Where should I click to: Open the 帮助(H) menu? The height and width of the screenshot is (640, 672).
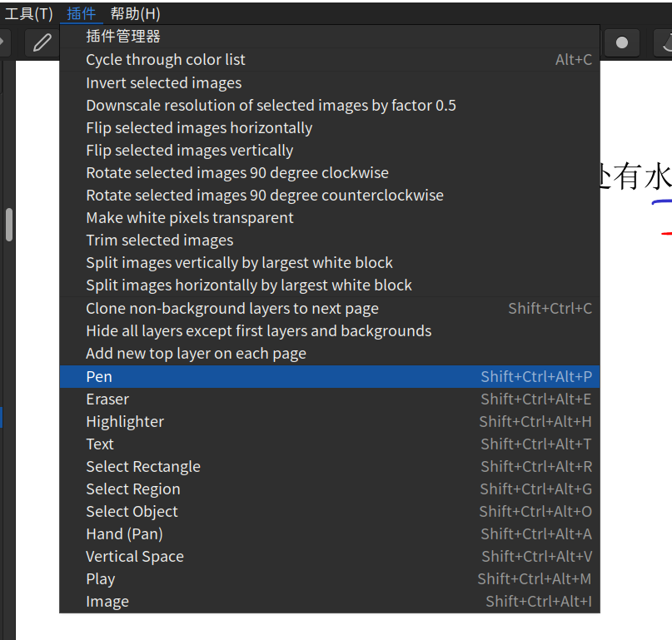[x=135, y=13]
